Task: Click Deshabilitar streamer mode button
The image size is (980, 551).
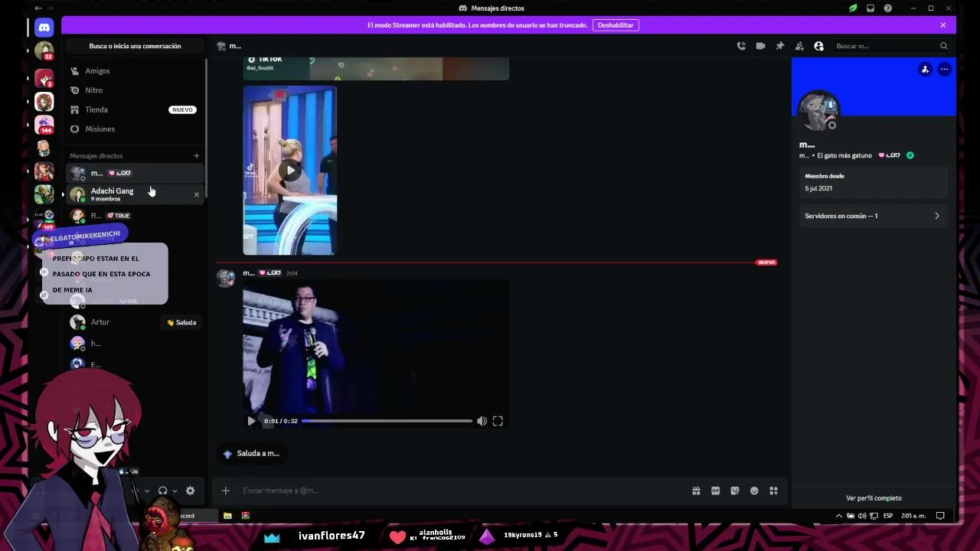Action: coord(616,25)
